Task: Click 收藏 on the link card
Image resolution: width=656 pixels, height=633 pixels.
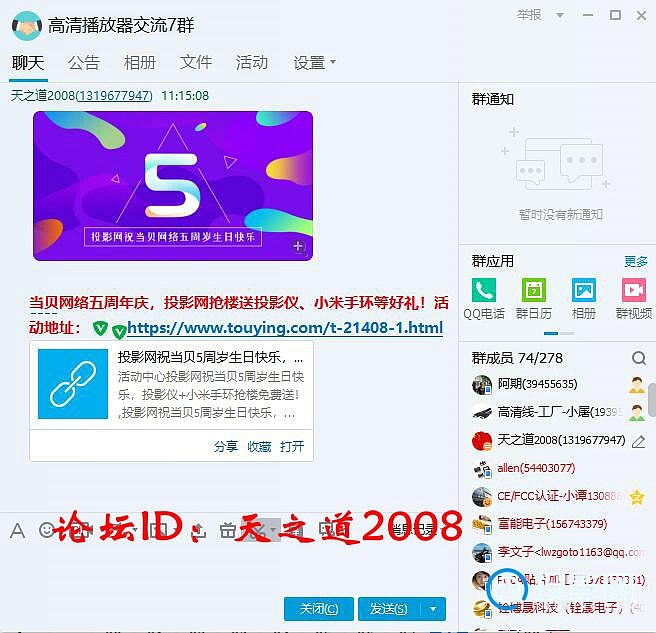Action: point(259,446)
